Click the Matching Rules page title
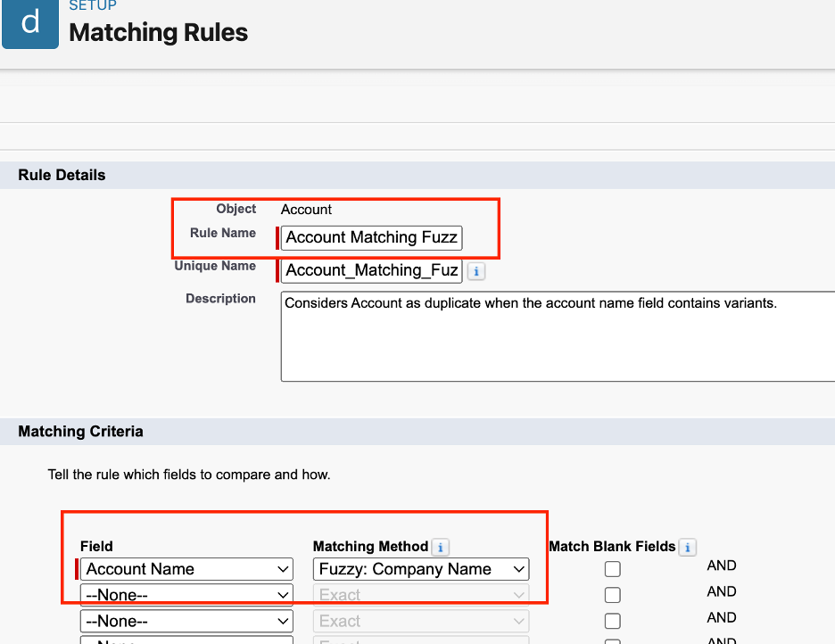The image size is (835, 644). point(158,33)
